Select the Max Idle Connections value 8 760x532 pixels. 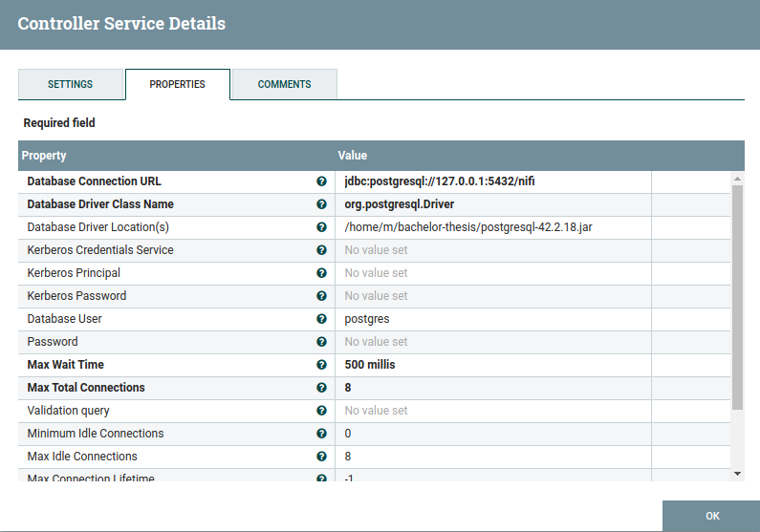348,456
